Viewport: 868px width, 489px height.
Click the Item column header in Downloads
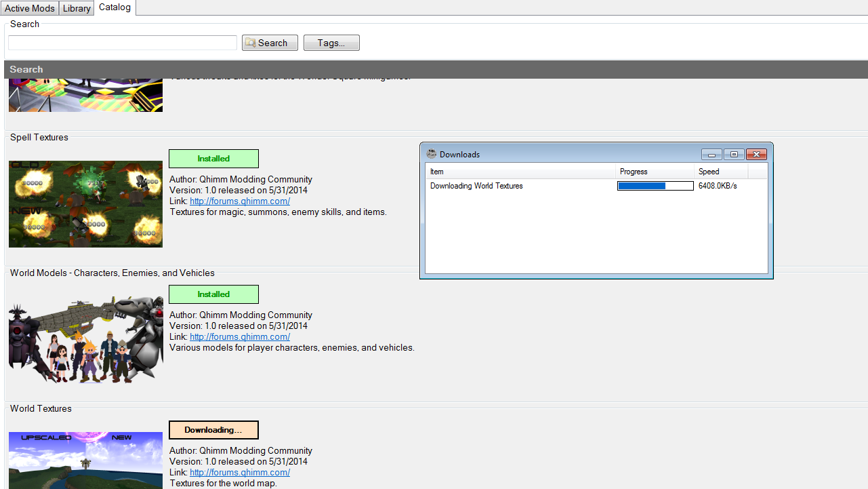[520, 172]
